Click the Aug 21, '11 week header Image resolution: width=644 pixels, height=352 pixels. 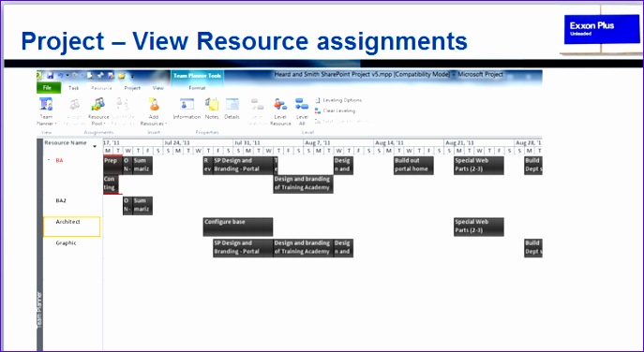[479, 143]
